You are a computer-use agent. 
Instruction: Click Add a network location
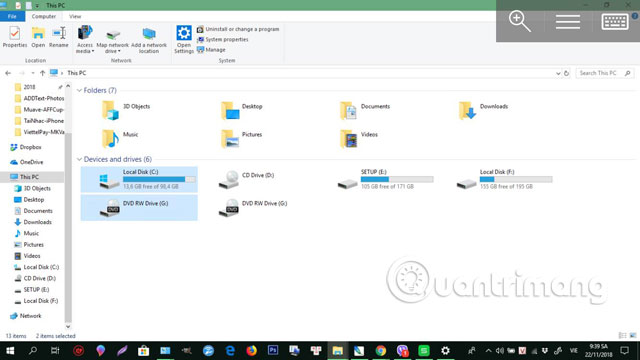click(x=149, y=40)
